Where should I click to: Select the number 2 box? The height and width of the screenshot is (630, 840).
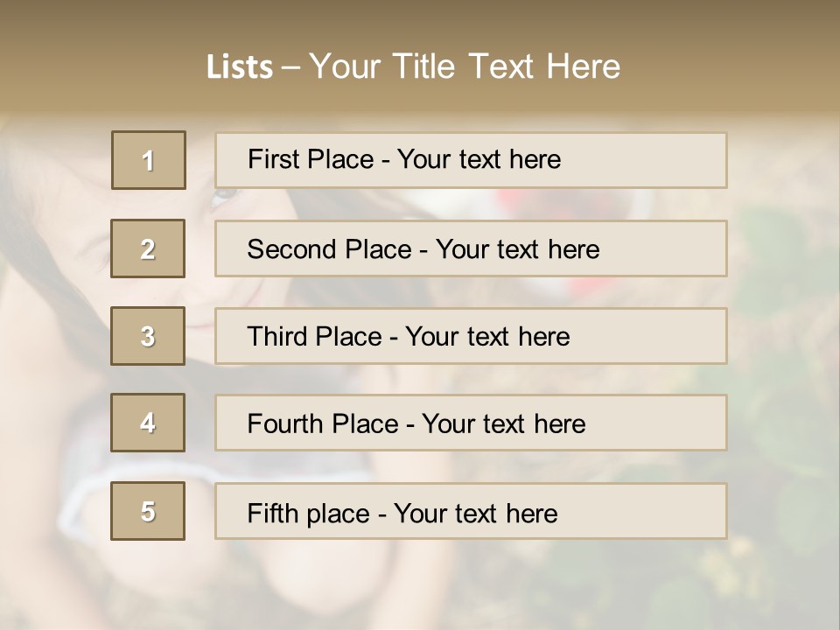tap(148, 248)
